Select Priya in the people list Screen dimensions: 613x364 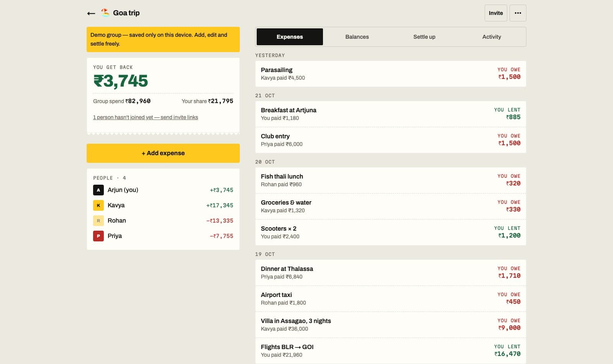tap(163, 236)
